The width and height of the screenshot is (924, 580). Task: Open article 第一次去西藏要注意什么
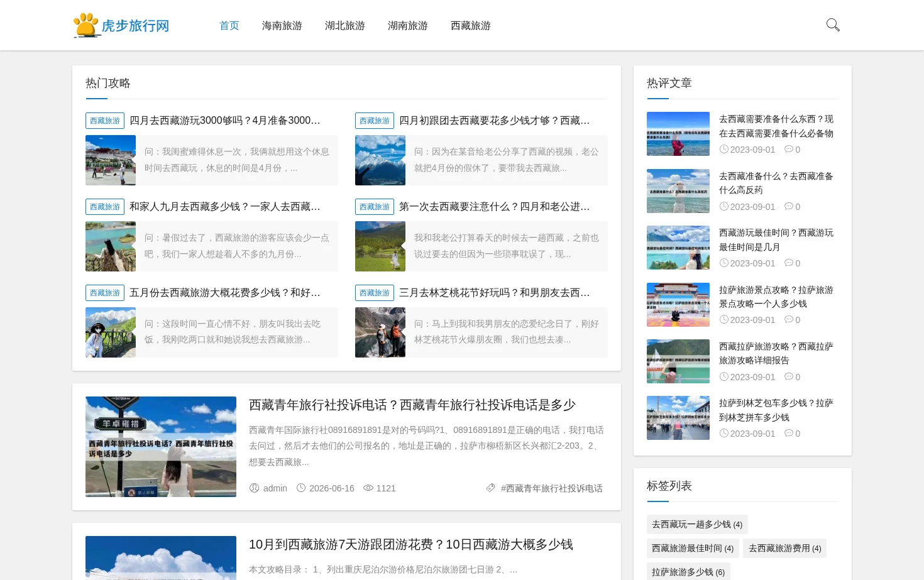tap(495, 207)
